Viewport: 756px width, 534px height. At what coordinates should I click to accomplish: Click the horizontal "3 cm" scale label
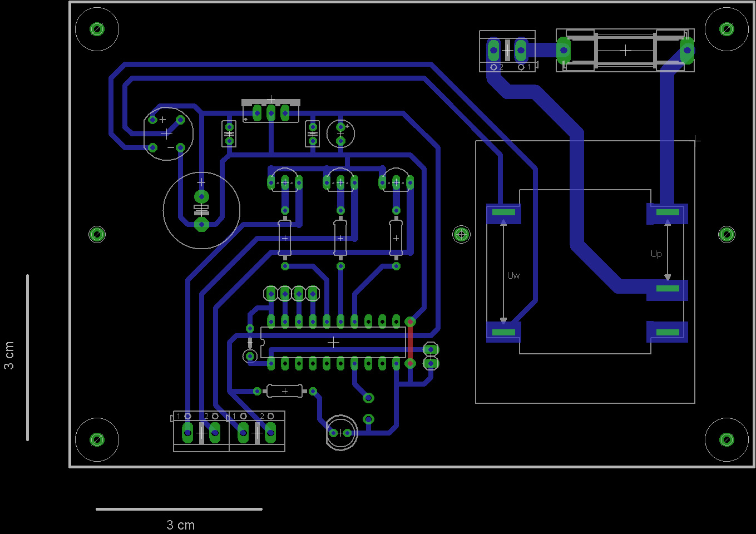click(x=180, y=525)
